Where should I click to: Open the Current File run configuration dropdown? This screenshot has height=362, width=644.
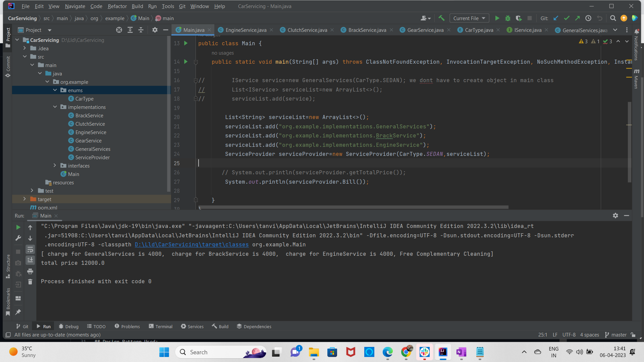(469, 18)
